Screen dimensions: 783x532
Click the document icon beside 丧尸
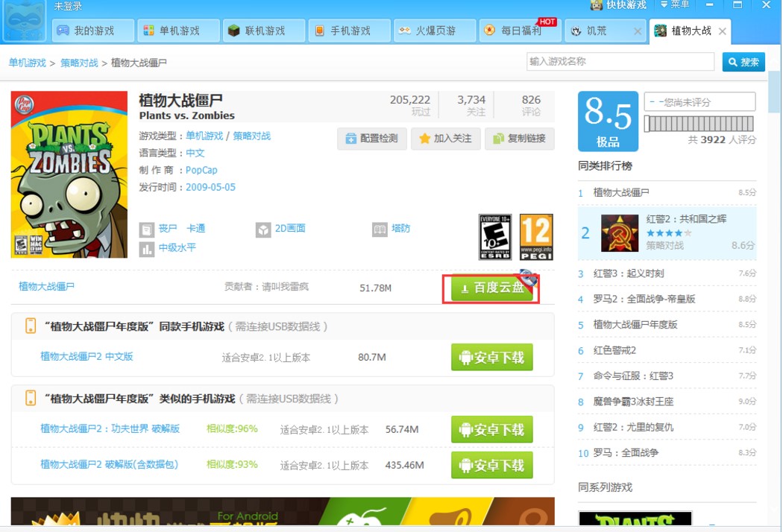pos(146,229)
